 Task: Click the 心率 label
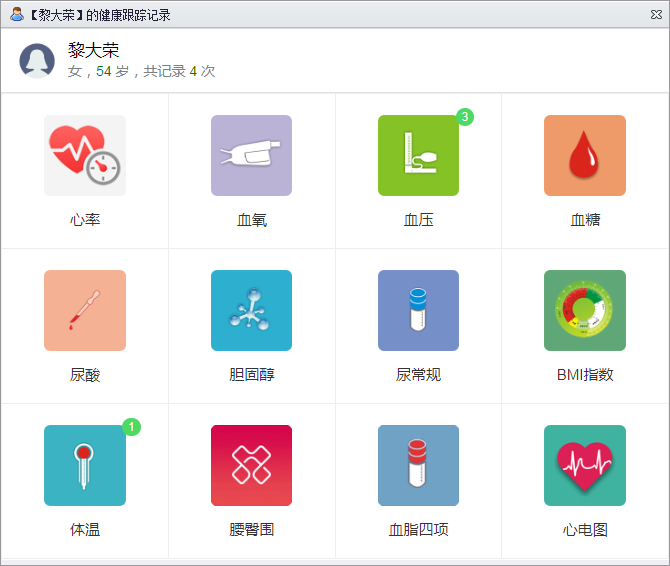pyautogui.click(x=85, y=220)
